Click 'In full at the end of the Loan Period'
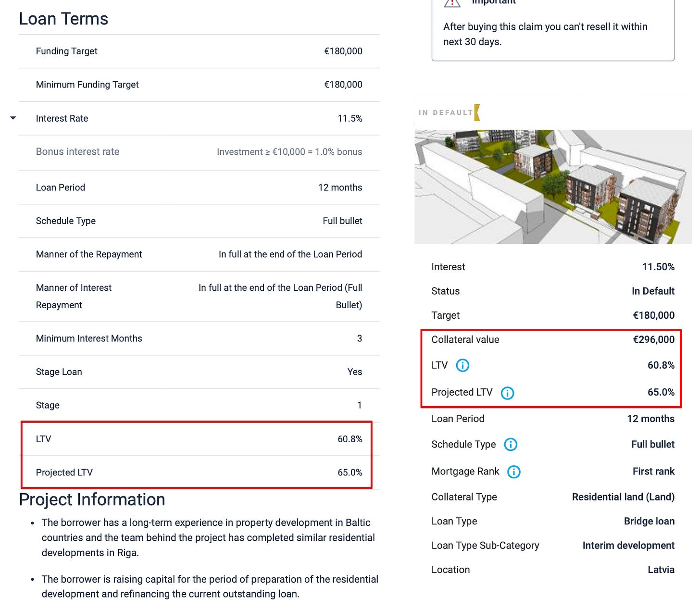The width and height of the screenshot is (700, 610). pyautogui.click(x=290, y=254)
